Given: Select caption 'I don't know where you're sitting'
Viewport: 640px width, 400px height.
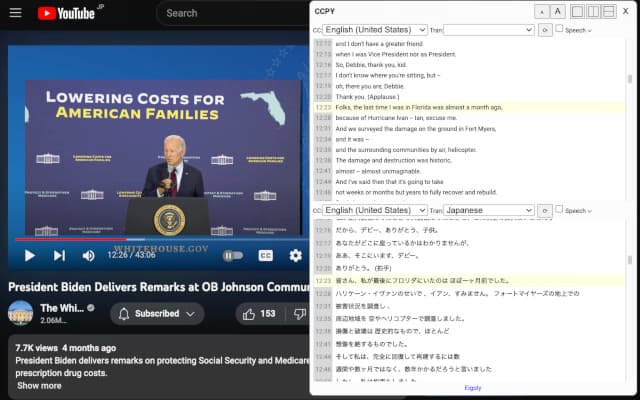Looking at the screenshot, I should click(388, 76).
